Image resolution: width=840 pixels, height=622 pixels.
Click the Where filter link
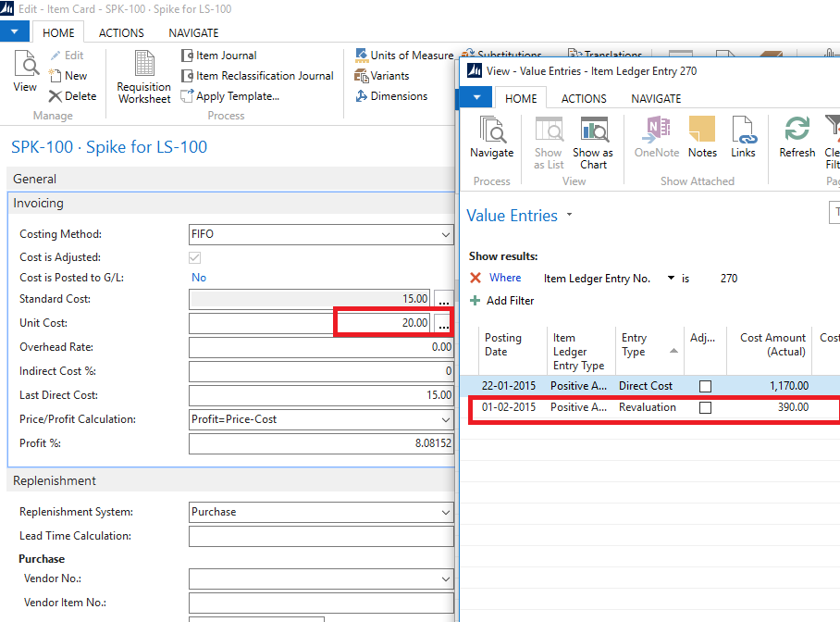coord(504,278)
